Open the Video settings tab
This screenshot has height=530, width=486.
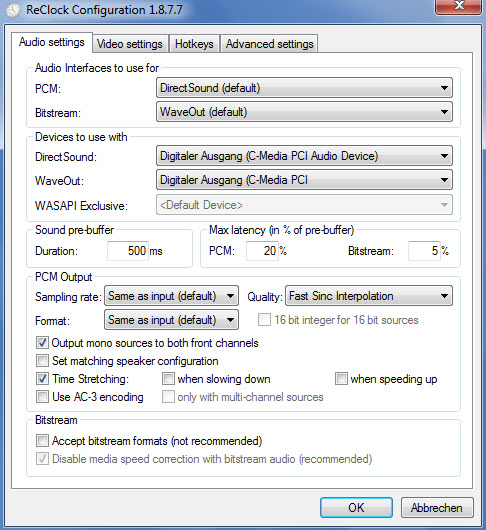[x=130, y=44]
